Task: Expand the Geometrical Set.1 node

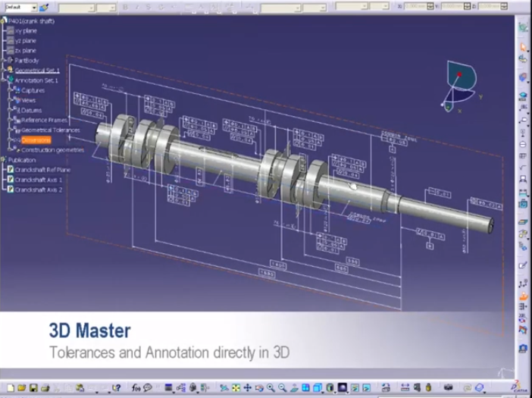Action: tap(3, 71)
